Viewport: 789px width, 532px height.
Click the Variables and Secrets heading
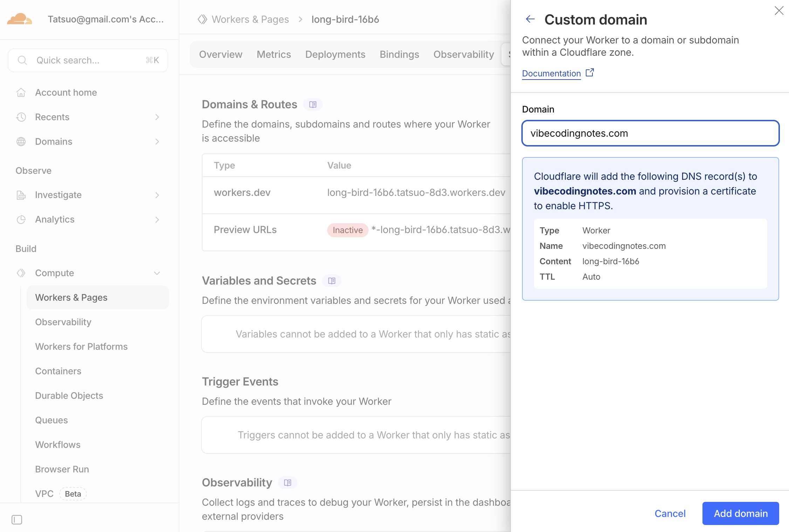(259, 281)
